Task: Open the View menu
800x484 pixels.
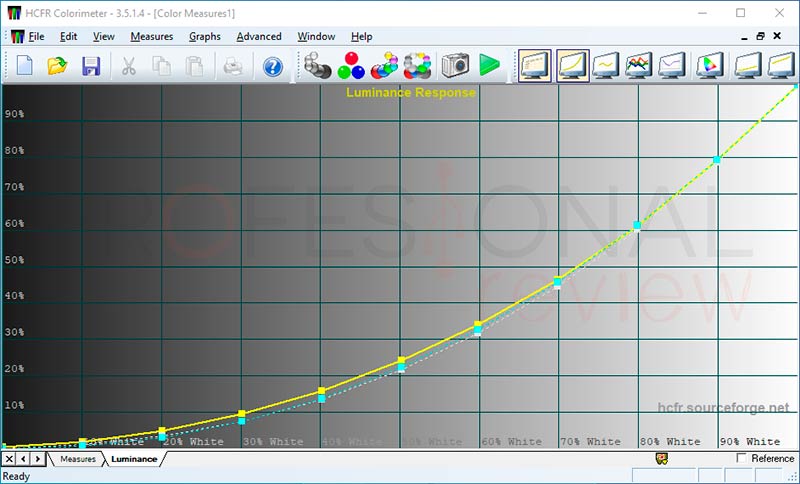Action: tap(104, 37)
